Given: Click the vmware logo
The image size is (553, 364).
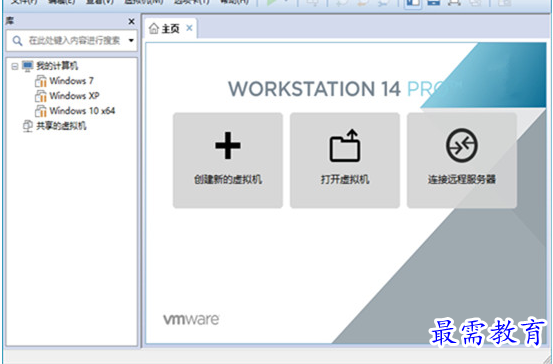Looking at the screenshot, I should 191,320.
